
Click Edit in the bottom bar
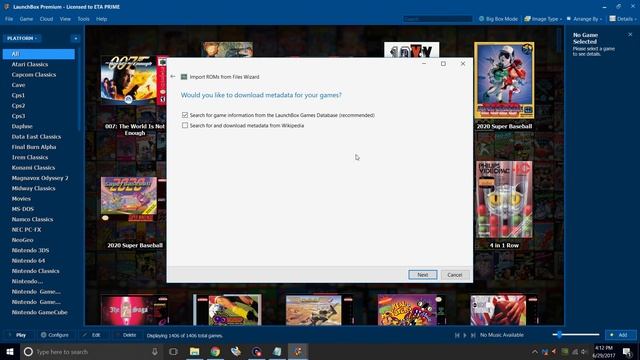tap(92, 335)
